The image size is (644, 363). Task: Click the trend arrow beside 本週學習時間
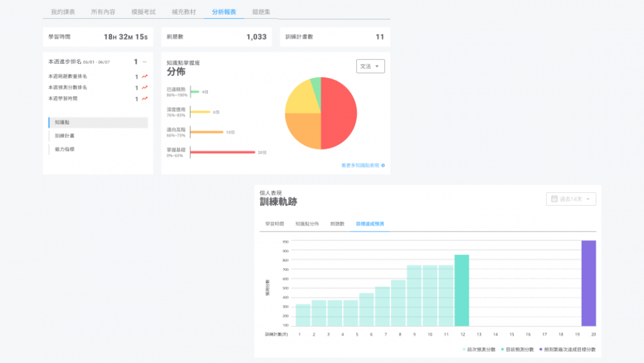[145, 99]
